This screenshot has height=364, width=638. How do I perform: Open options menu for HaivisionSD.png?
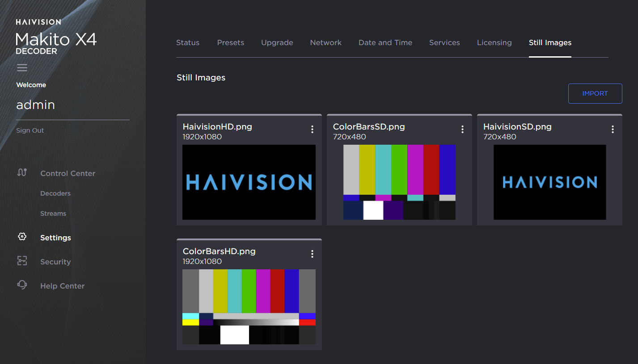(x=613, y=130)
